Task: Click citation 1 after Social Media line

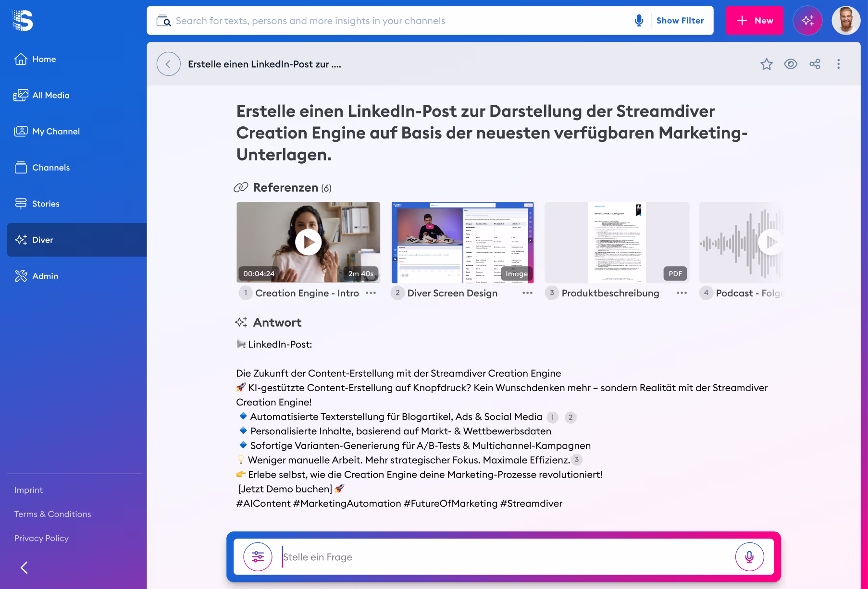Action: point(553,417)
